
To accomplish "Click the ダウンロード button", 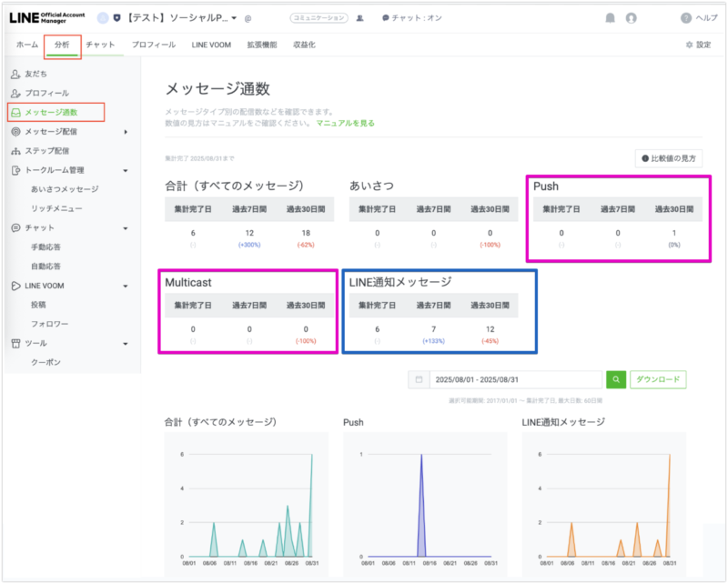I will [x=658, y=379].
